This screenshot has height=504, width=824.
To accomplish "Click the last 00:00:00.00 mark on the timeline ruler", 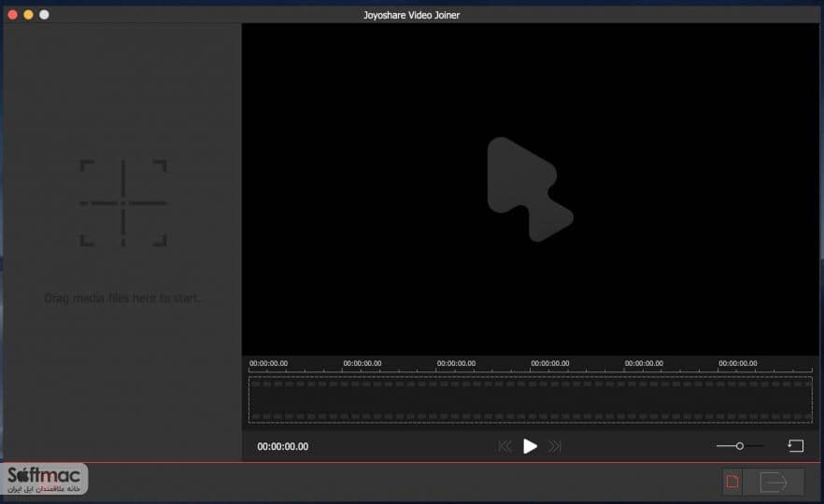I will click(738, 363).
